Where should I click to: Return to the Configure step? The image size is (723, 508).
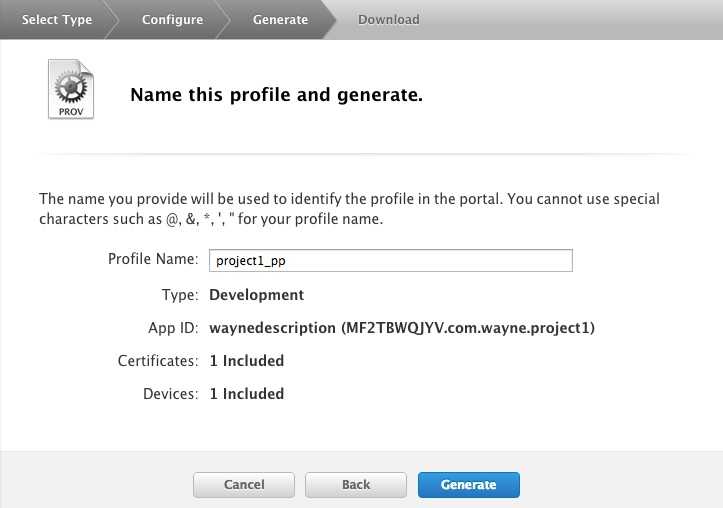pos(172,20)
